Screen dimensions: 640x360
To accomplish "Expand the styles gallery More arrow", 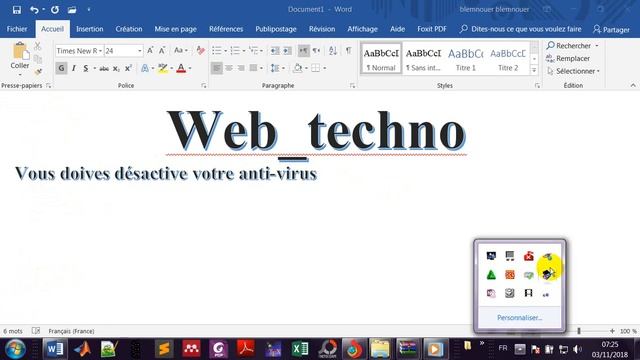I will [x=533, y=70].
